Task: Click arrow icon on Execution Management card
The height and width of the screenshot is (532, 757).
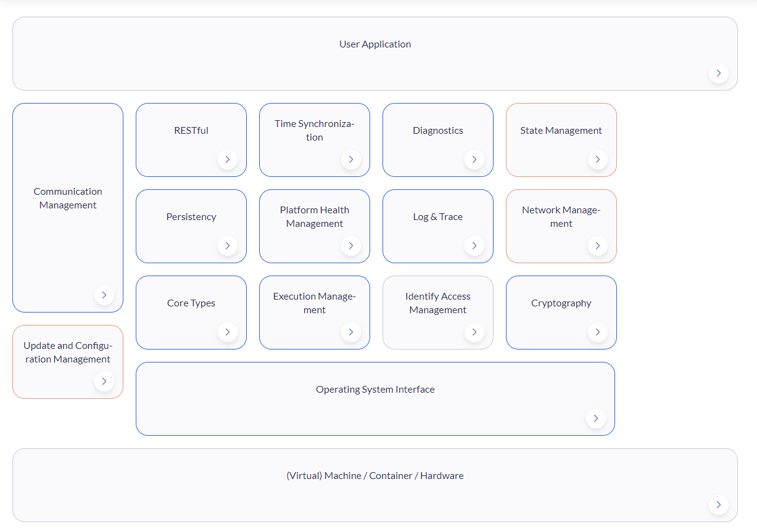Action: [x=350, y=332]
